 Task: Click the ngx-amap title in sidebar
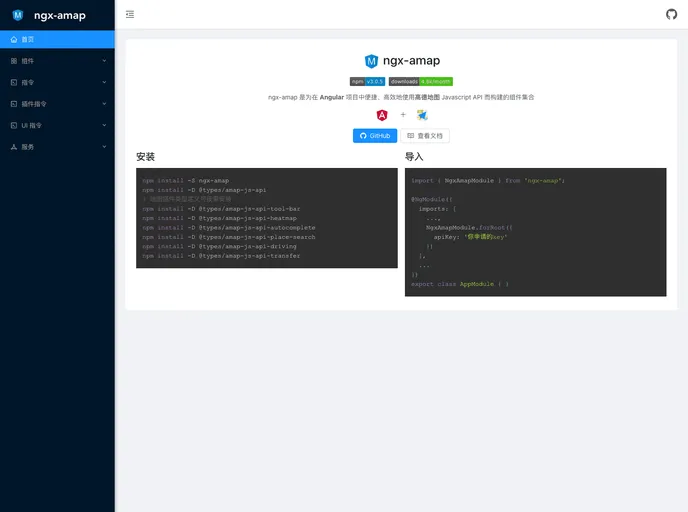pos(60,15)
